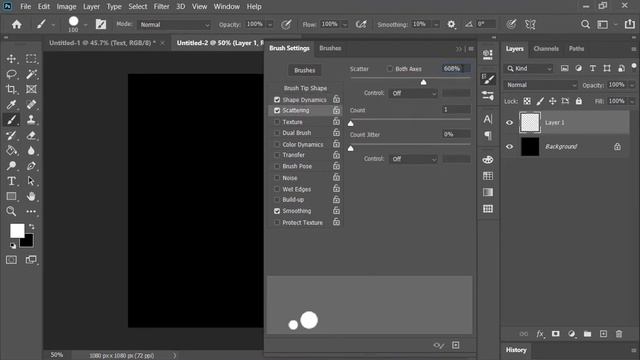Select the Brush tool in toolbar
The width and height of the screenshot is (640, 360).
click(x=11, y=120)
